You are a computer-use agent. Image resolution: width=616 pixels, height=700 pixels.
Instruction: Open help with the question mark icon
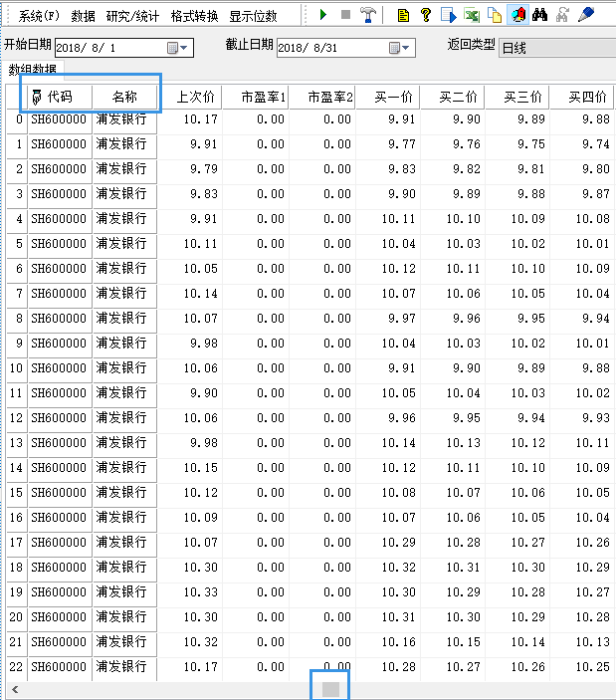pos(426,15)
